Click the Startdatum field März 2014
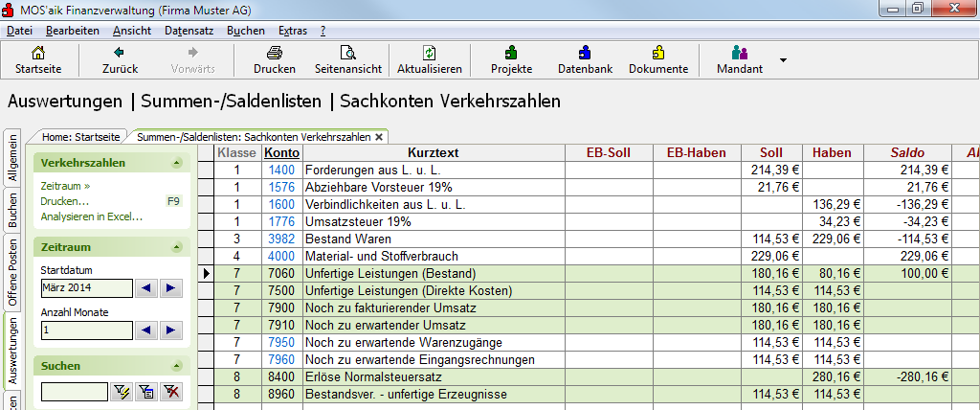This screenshot has width=980, height=410. [87, 288]
